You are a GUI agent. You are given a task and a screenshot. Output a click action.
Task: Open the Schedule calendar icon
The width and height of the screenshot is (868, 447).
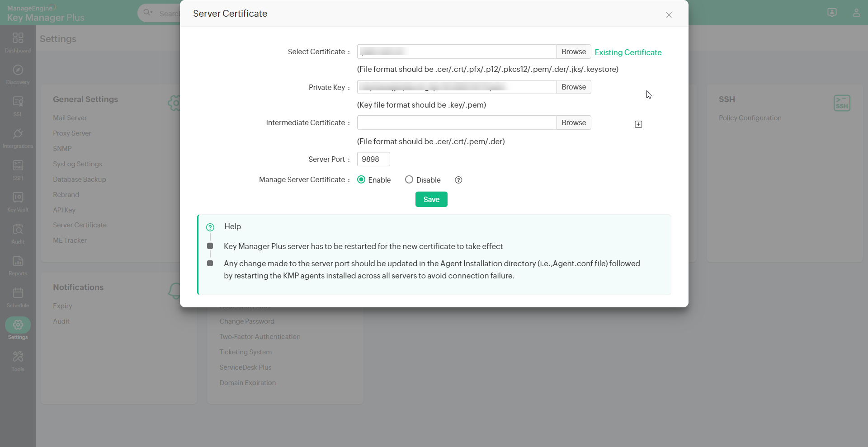coord(18,293)
